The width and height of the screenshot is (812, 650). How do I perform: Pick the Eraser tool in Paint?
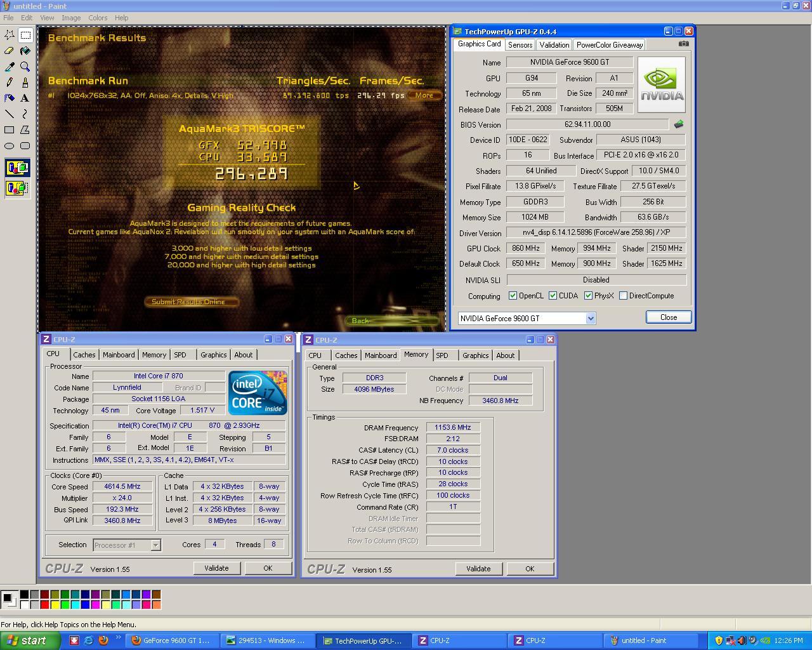point(10,51)
